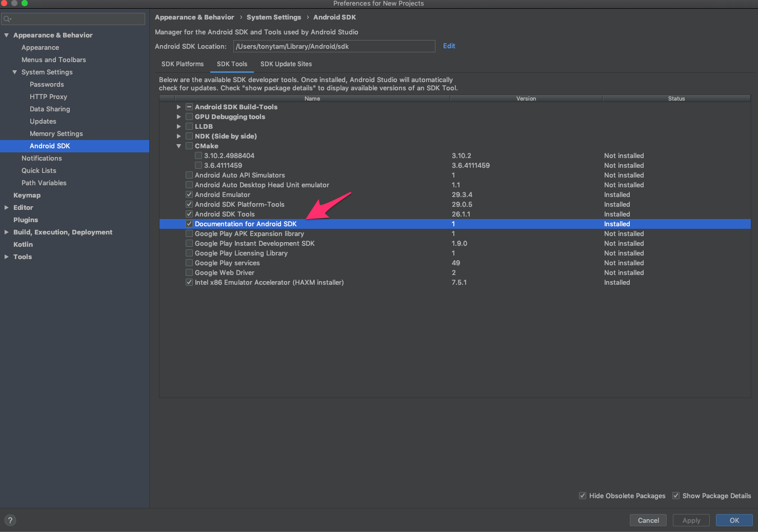
Task: Open Memory Settings page
Action: (56, 133)
